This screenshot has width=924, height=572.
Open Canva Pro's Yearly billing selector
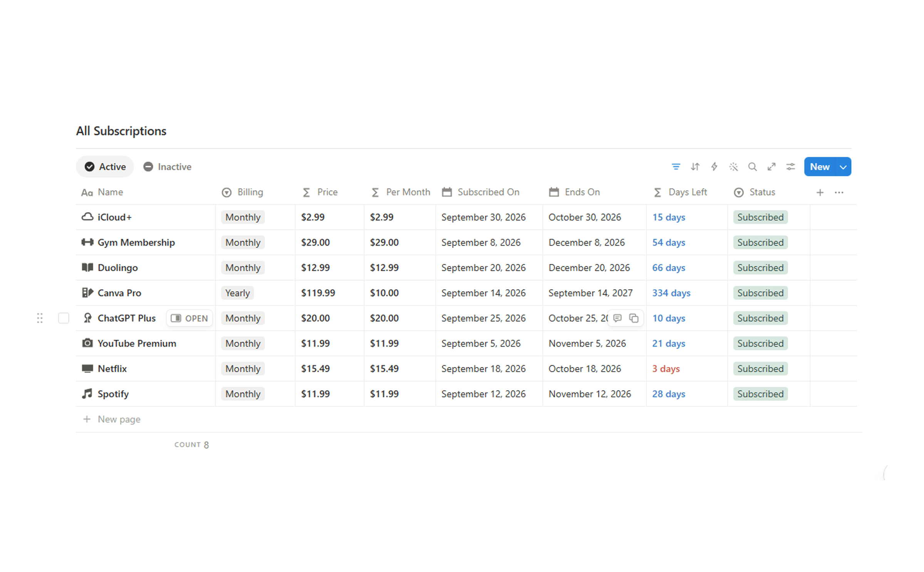point(238,293)
